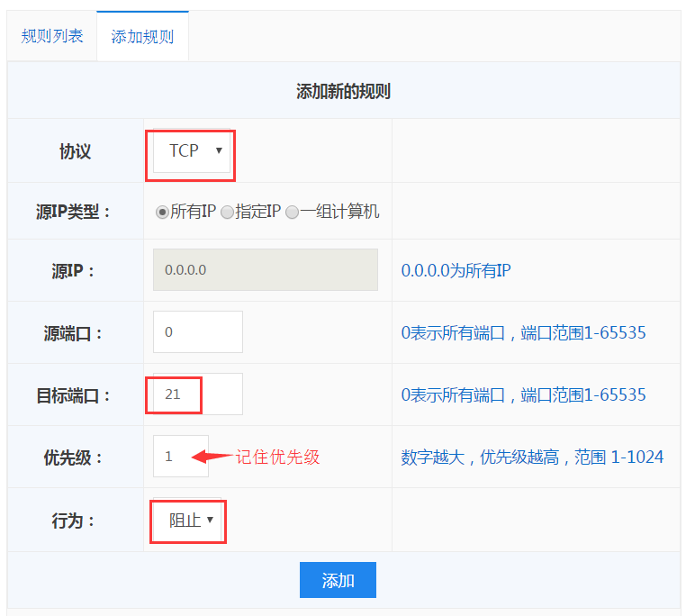Click the red 记住优先级 annotation text
The height and width of the screenshot is (616, 686).
(x=277, y=457)
